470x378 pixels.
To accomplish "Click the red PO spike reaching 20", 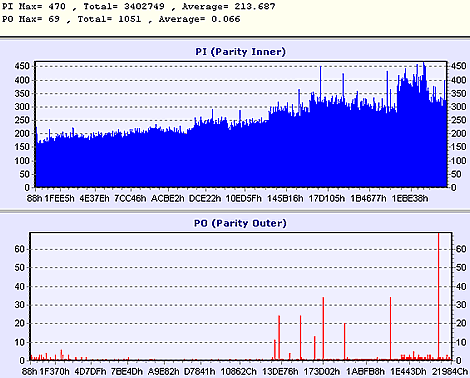I will 345,342.
